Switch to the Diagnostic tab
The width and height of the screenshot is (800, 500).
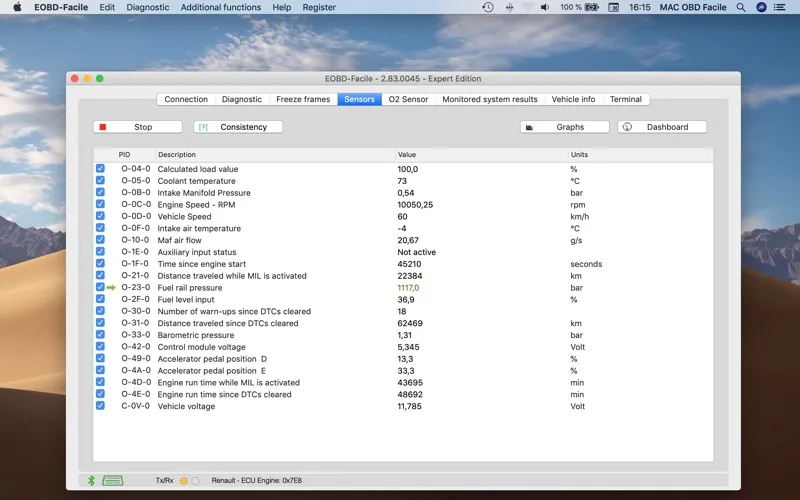(x=242, y=99)
